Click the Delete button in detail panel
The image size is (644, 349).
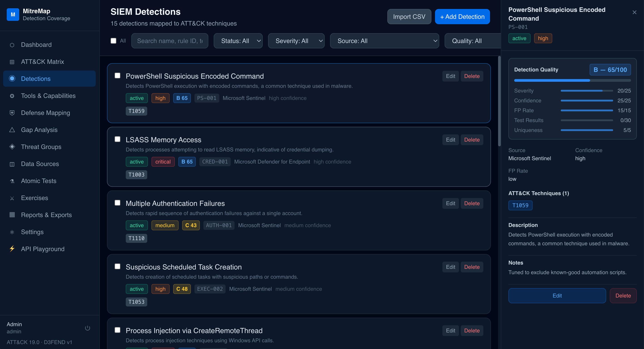coord(623,296)
